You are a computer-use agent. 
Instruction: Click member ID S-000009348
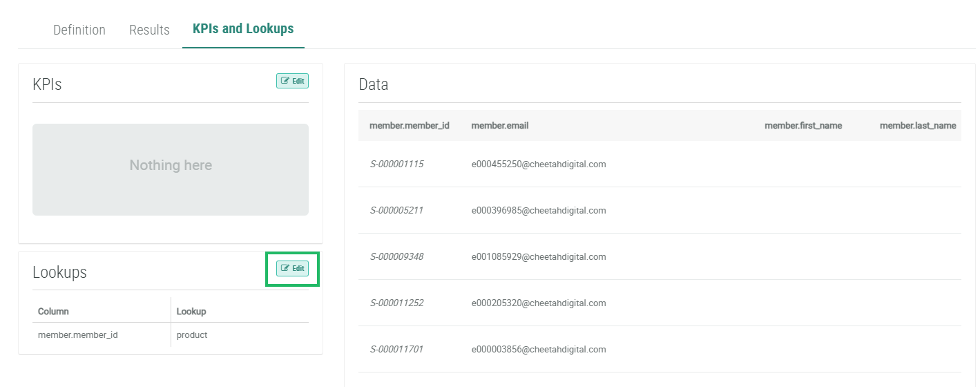tap(396, 256)
